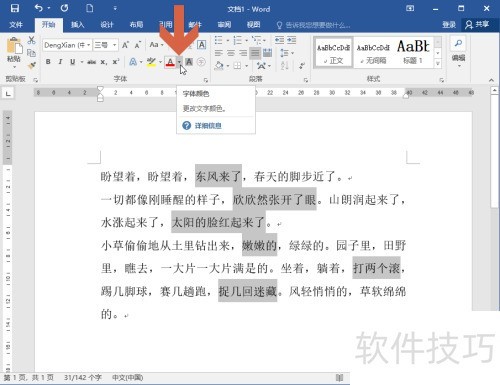Switch to the 视图 tab
The image size is (500, 385).
pyautogui.click(x=253, y=25)
